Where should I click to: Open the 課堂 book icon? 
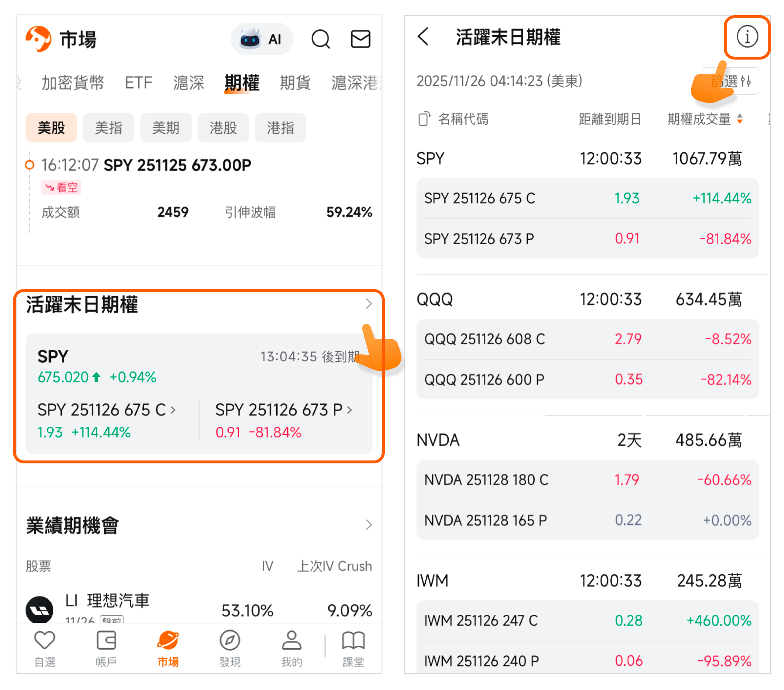coord(353,641)
